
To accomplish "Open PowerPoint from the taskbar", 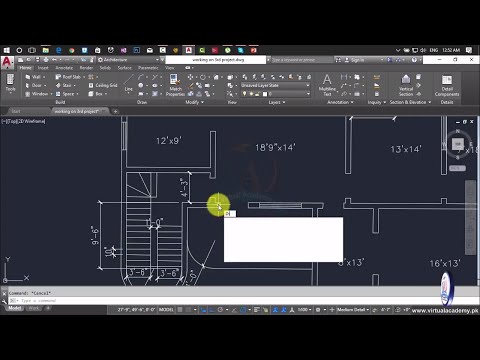I will pyautogui.click(x=254, y=50).
